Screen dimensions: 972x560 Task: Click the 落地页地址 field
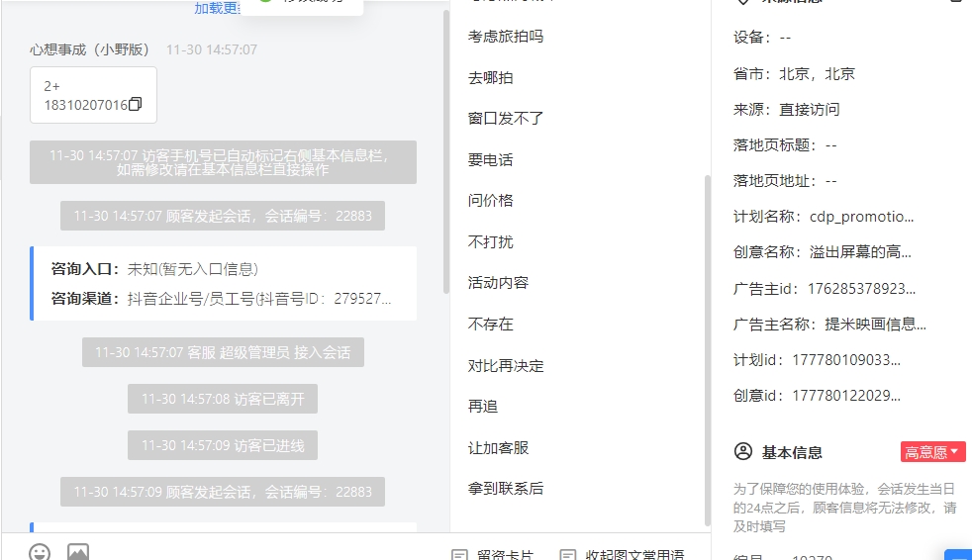pos(785,181)
